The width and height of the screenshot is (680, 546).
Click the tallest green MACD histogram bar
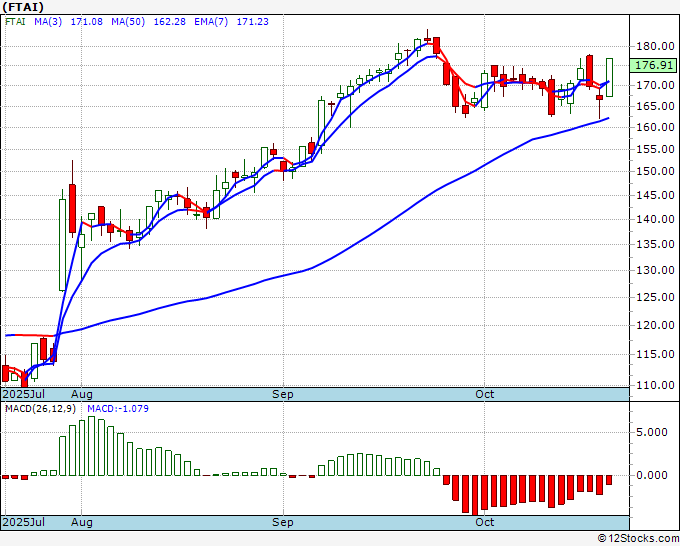click(92, 446)
